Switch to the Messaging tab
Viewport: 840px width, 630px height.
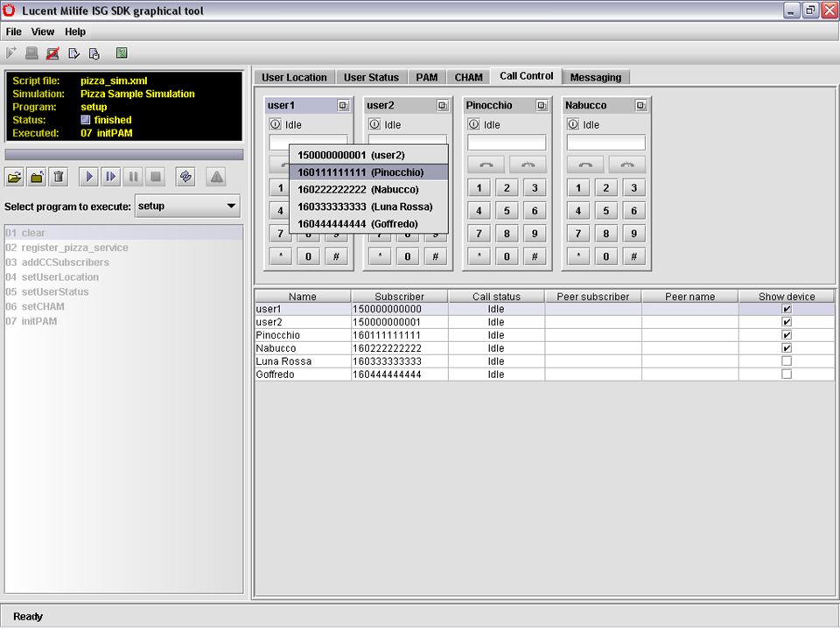(x=596, y=77)
